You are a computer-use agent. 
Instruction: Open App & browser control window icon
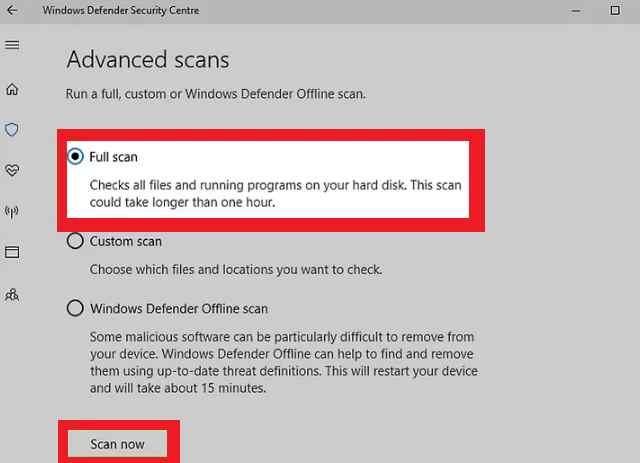(12, 252)
